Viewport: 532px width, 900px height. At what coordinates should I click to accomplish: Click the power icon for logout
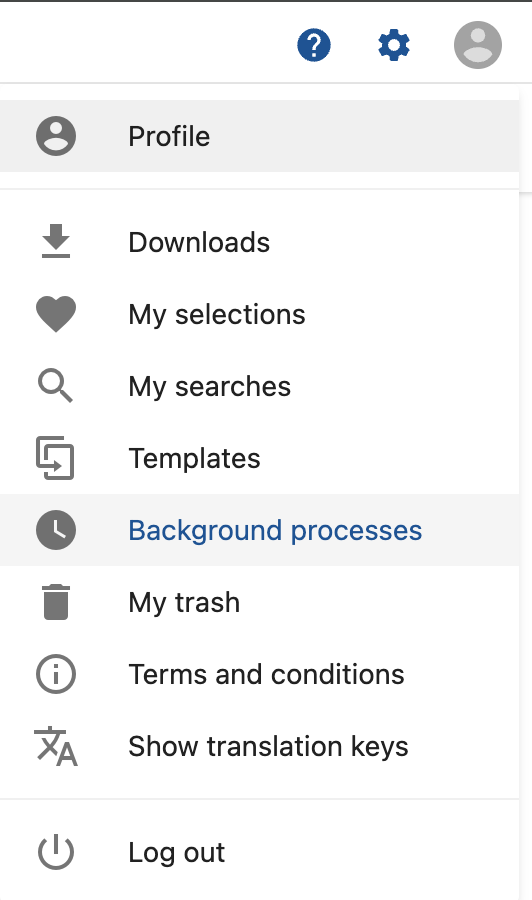(x=56, y=852)
